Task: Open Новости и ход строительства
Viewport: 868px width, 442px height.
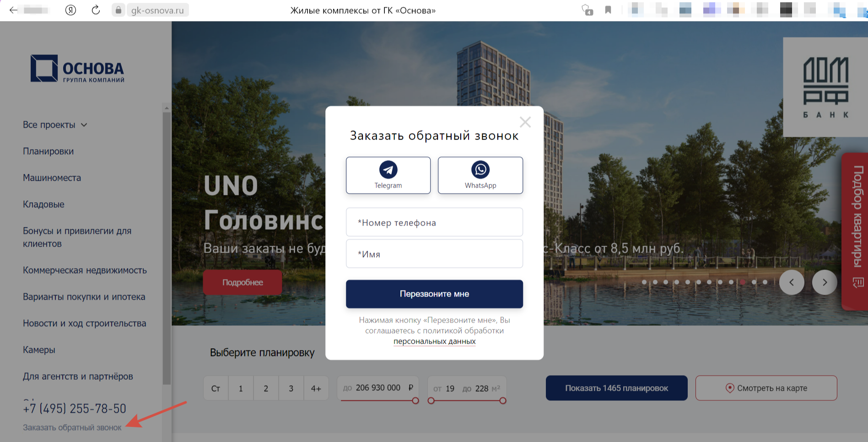Action: 84,323
